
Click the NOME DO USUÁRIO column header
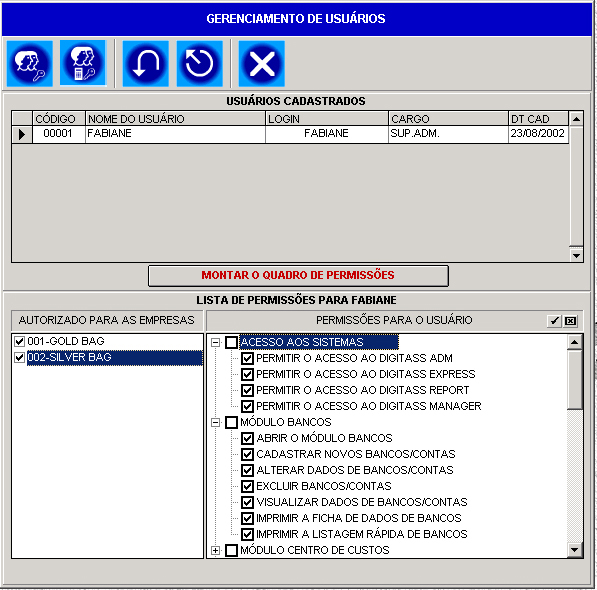point(175,119)
